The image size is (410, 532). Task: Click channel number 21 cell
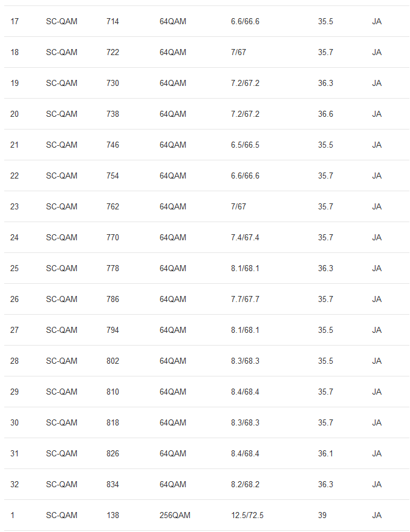pyautogui.click(x=15, y=145)
